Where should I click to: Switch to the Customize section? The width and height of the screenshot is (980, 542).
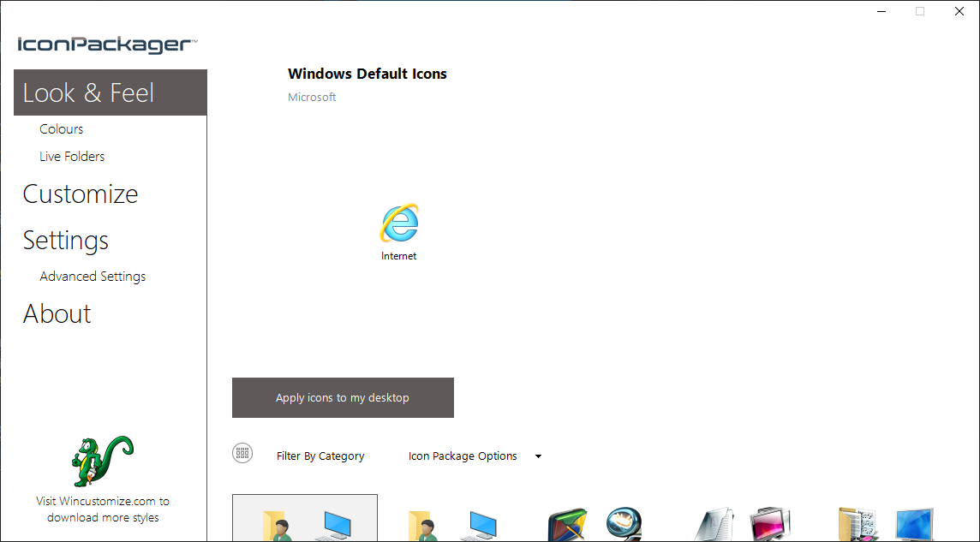point(80,194)
